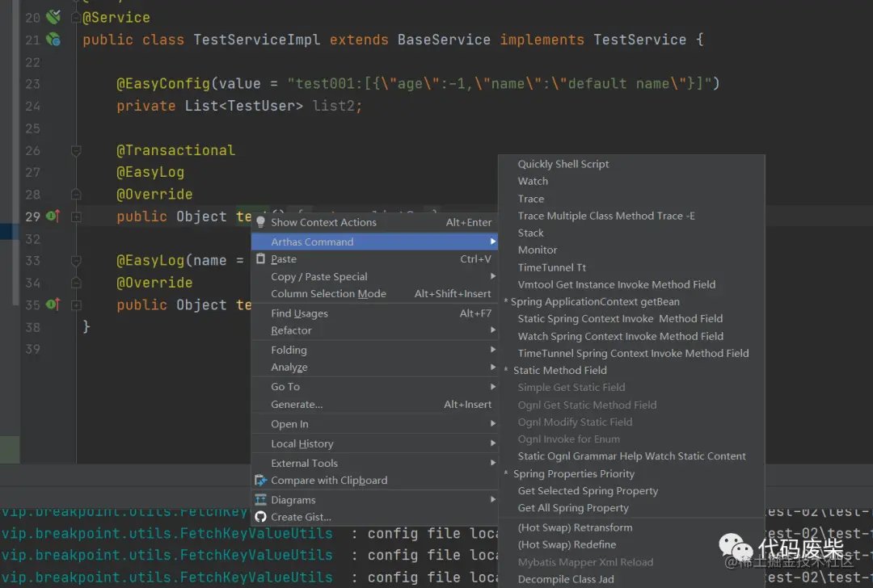
Task: Choose Get All Spring Property
Action: tap(631, 508)
